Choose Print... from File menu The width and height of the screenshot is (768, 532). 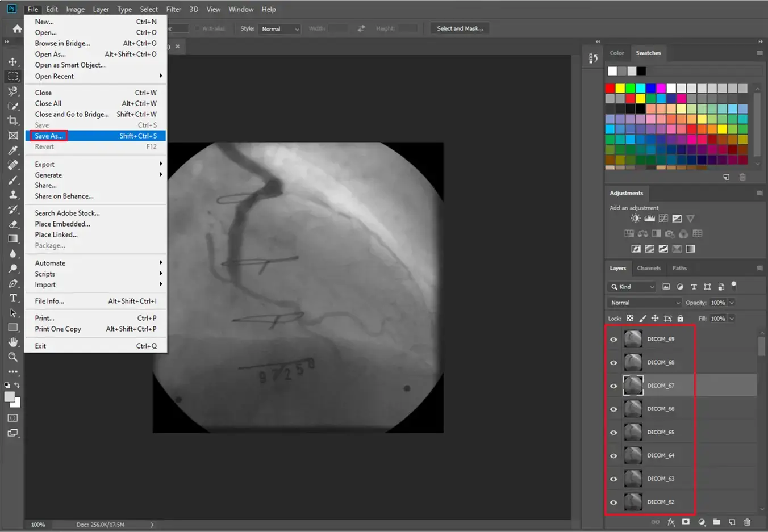point(95,318)
